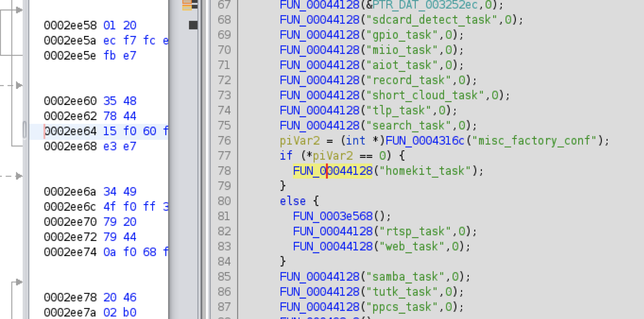This screenshot has height=319, width=644.
Task: Select listing address 0002ee7a
Action: [x=70, y=312]
